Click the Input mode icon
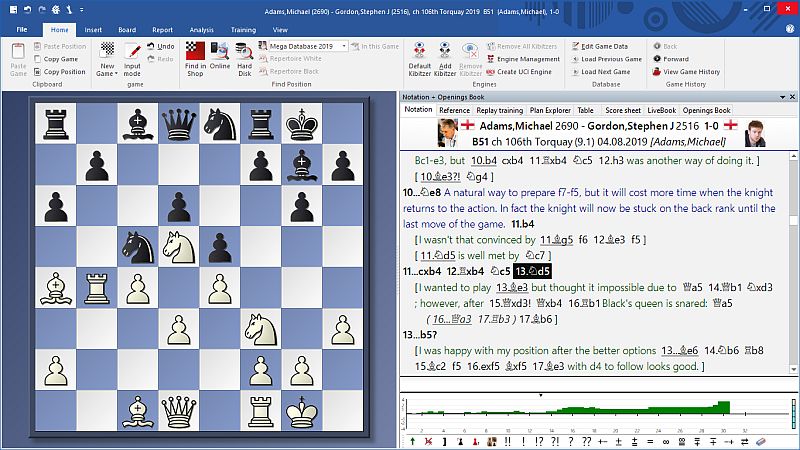Image resolution: width=800 pixels, height=450 pixels. coord(132,56)
